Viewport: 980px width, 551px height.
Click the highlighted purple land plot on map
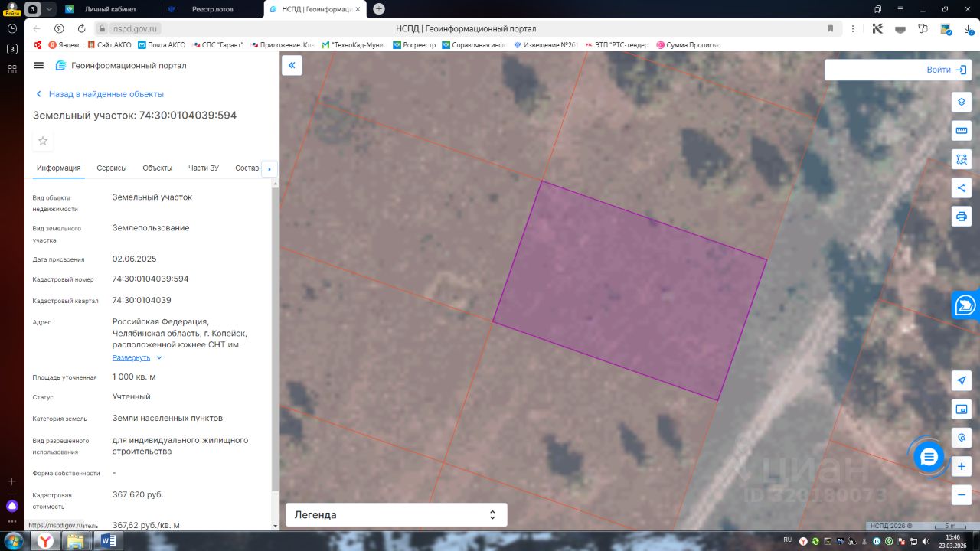click(629, 291)
